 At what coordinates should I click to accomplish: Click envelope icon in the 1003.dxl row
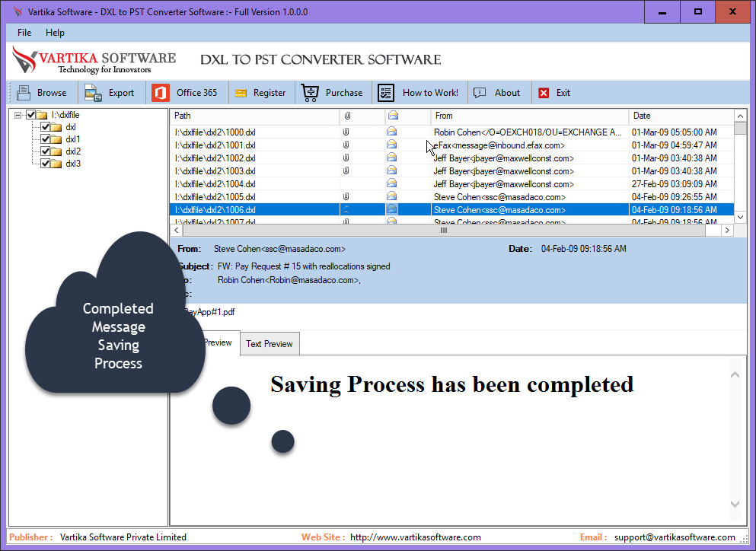392,170
